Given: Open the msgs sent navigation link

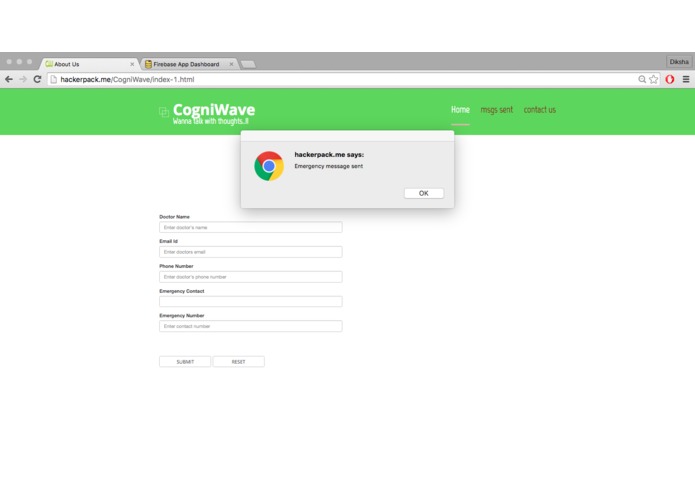Looking at the screenshot, I should [496, 109].
